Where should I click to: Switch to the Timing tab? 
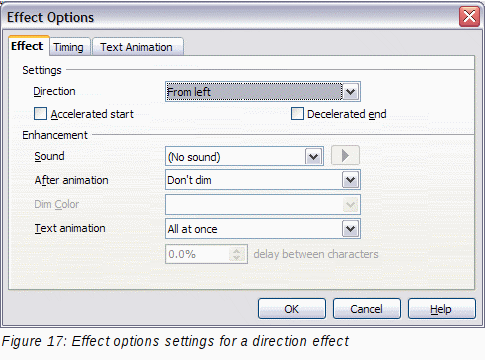tap(69, 47)
